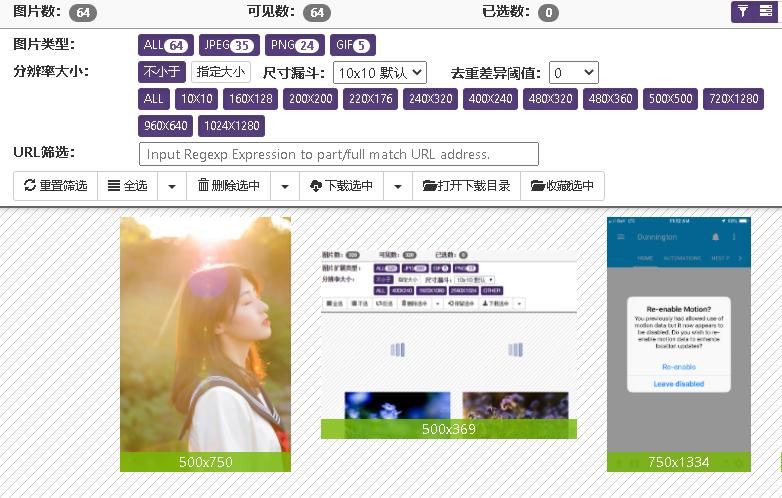Select the 500x369 extension screenshot thumbnail
The image size is (782, 498).
pyautogui.click(x=449, y=344)
